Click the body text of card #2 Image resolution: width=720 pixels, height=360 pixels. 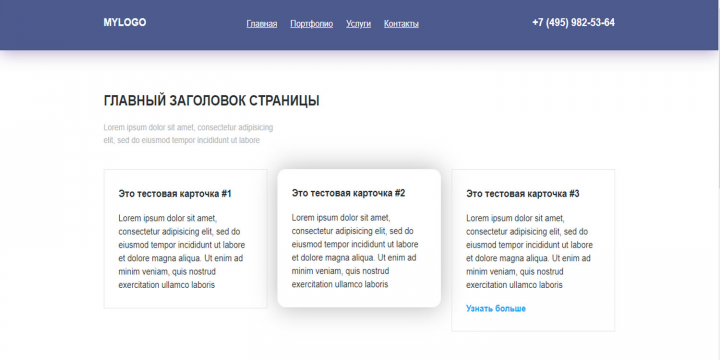(x=355, y=251)
